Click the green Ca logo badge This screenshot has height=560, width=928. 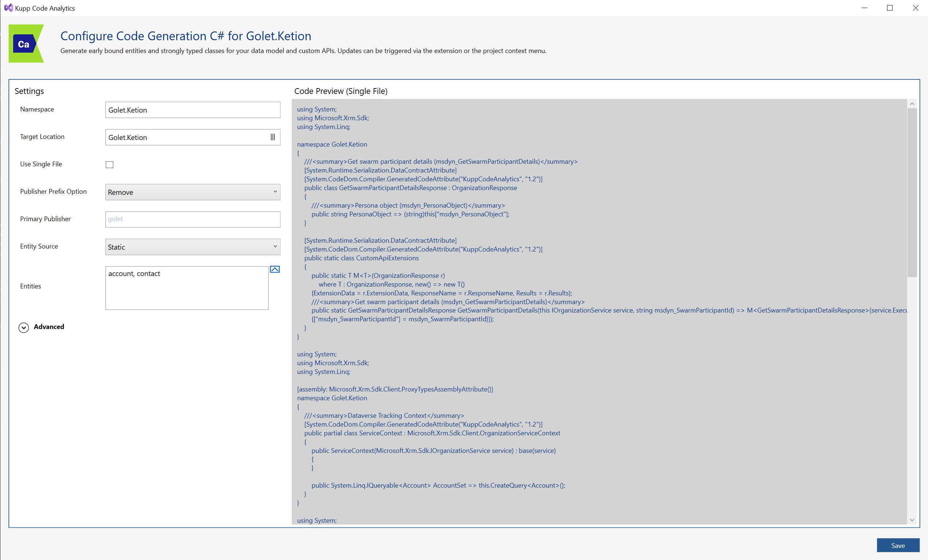26,43
